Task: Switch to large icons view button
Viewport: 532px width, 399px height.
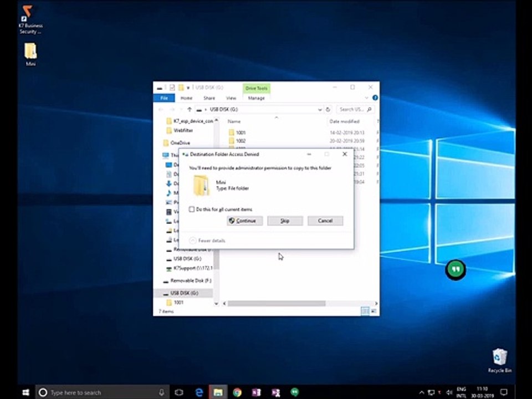Action: tap(374, 311)
